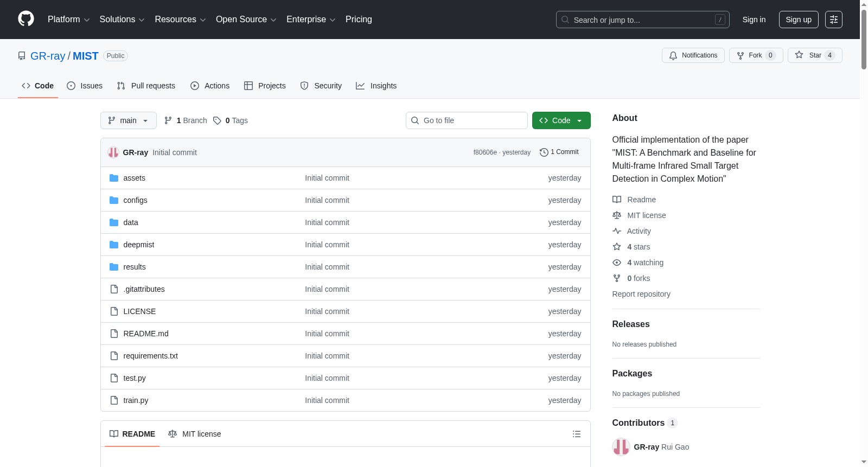Select the README tab below files
The width and height of the screenshot is (868, 467).
click(x=132, y=434)
